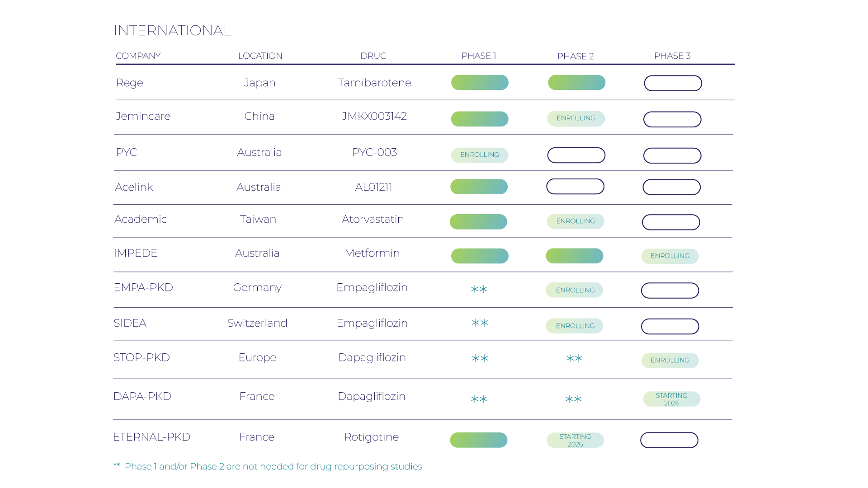Click the PYC Phase 1 ENROLLING badge
Viewport: 868px width, 488px height.
coord(480,155)
